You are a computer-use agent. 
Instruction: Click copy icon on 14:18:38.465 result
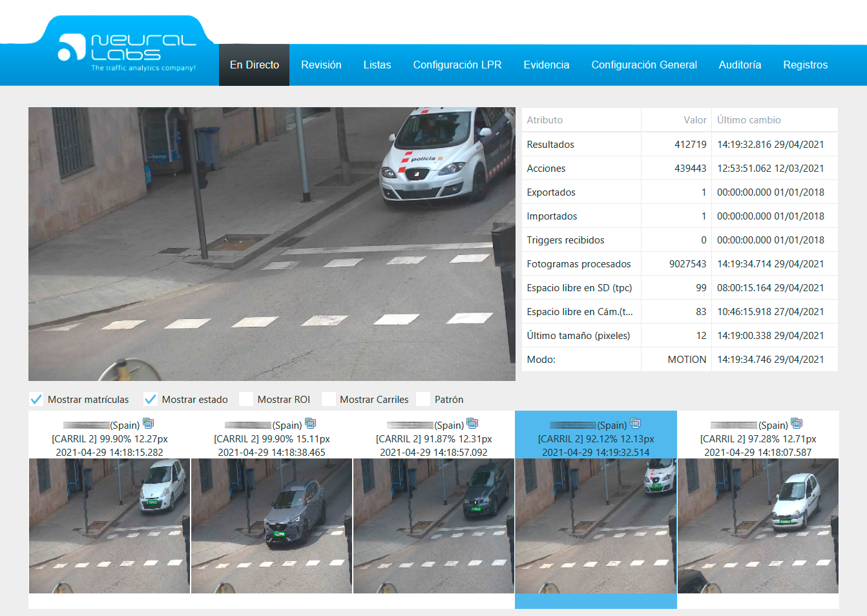tap(310, 424)
